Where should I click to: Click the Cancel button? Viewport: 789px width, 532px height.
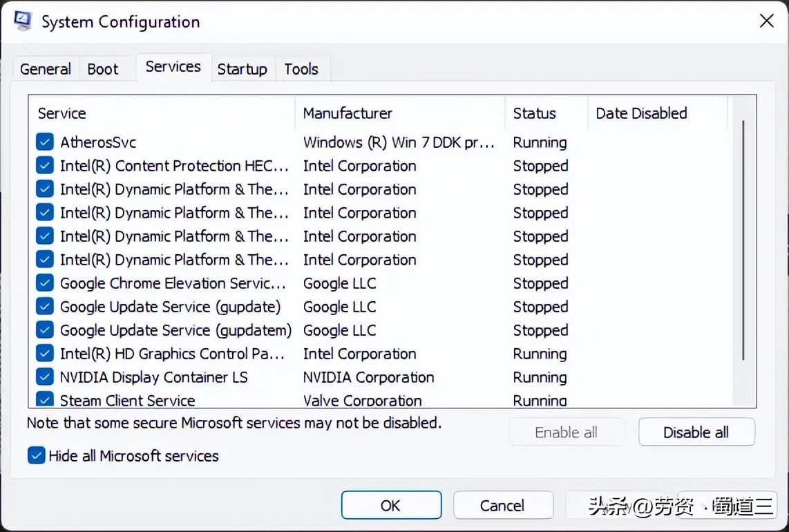[502, 506]
